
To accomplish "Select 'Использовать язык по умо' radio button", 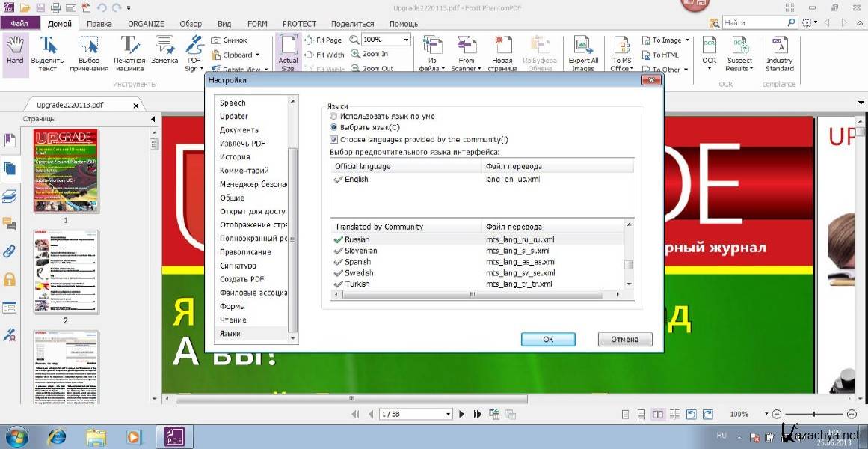I will [333, 117].
